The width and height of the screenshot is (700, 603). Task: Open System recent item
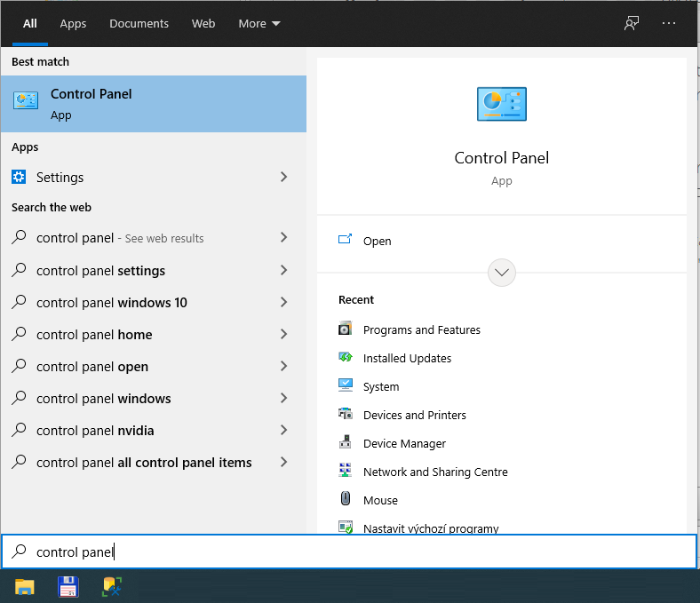click(381, 386)
